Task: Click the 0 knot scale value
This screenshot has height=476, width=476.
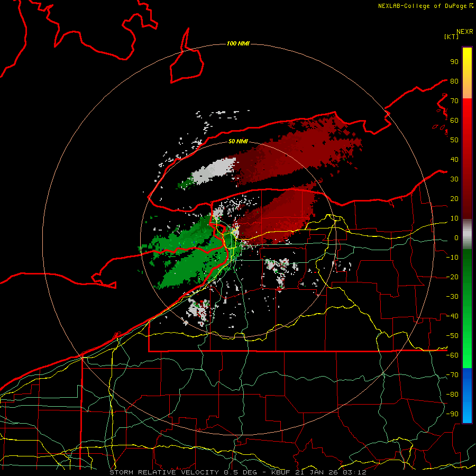Action: click(456, 237)
